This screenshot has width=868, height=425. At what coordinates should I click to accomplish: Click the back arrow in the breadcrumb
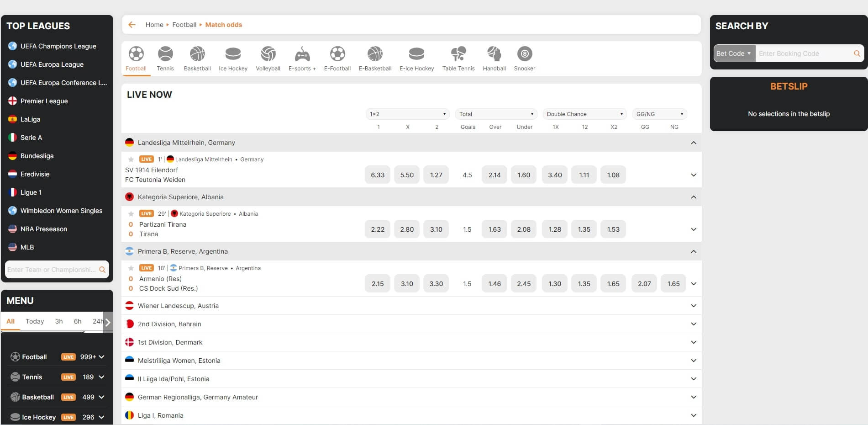pos(132,24)
